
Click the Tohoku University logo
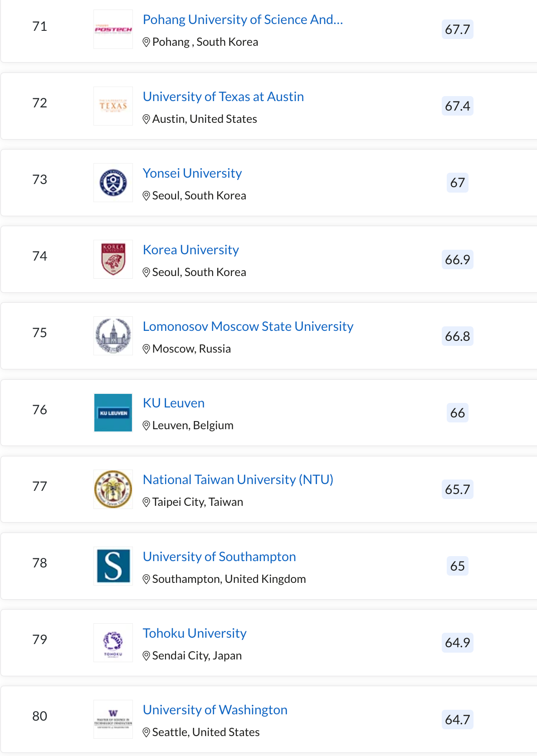click(113, 642)
